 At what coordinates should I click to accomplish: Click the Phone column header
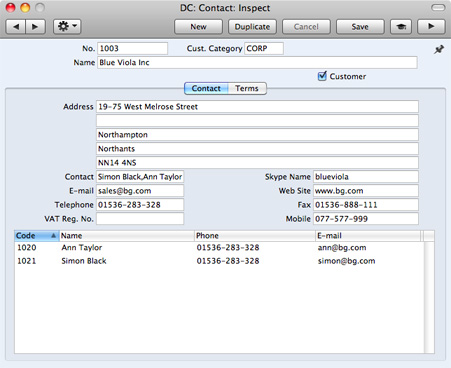tap(255, 236)
